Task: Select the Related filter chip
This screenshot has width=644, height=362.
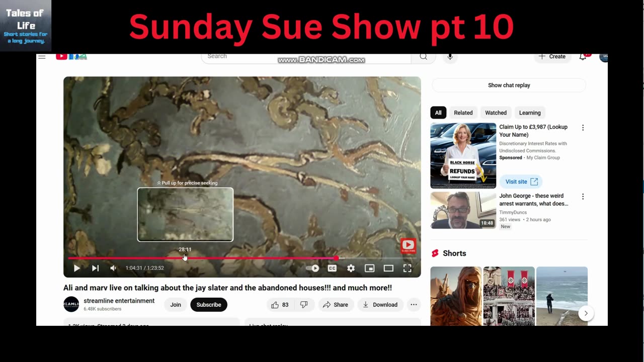Action: 463,113
